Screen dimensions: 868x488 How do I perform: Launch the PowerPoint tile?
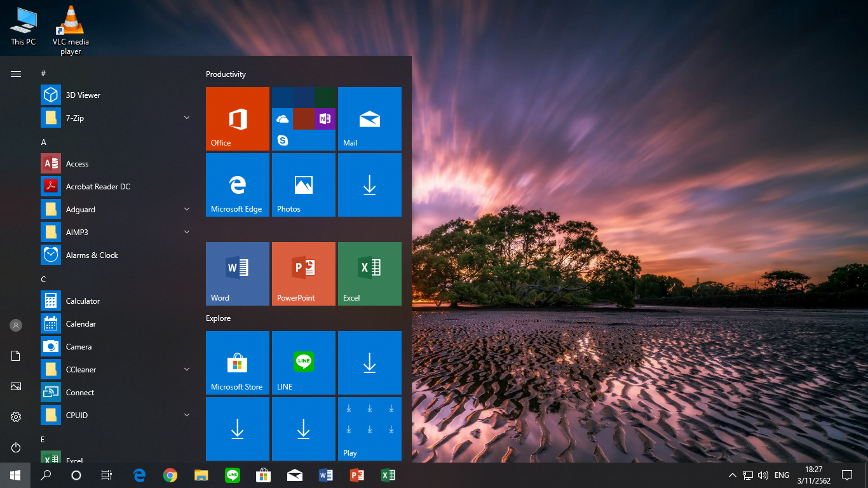(x=304, y=274)
